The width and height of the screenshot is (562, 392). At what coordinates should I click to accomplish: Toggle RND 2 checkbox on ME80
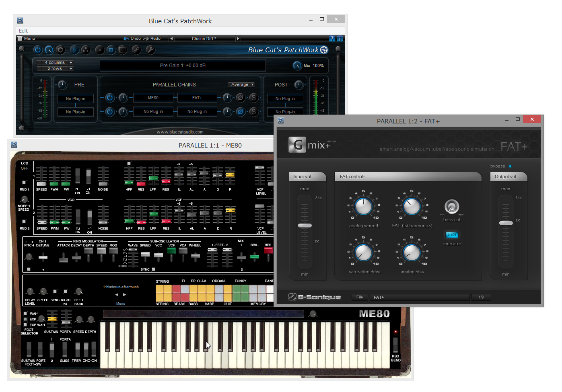(x=24, y=222)
